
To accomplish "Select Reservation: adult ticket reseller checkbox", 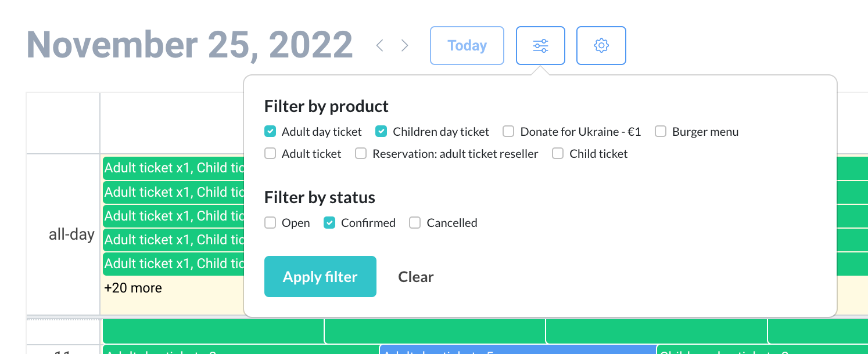I will point(361,154).
